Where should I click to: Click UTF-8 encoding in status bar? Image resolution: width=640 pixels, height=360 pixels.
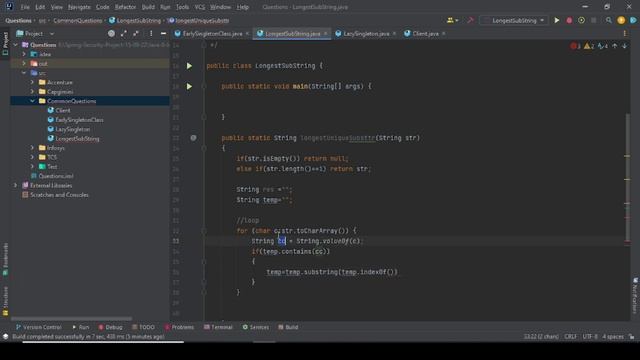tap(590, 337)
